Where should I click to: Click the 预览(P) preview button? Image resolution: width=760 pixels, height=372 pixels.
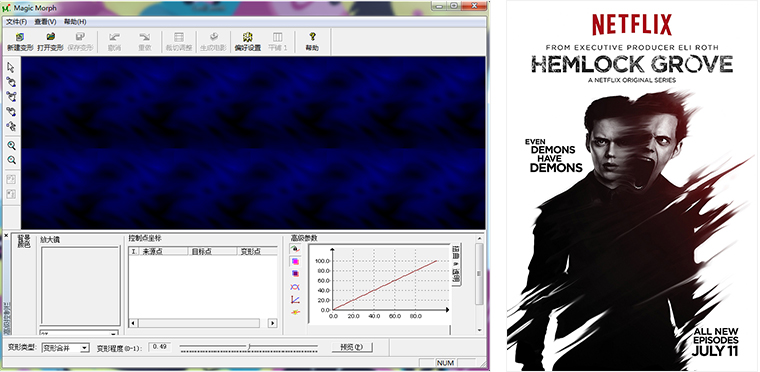352,347
